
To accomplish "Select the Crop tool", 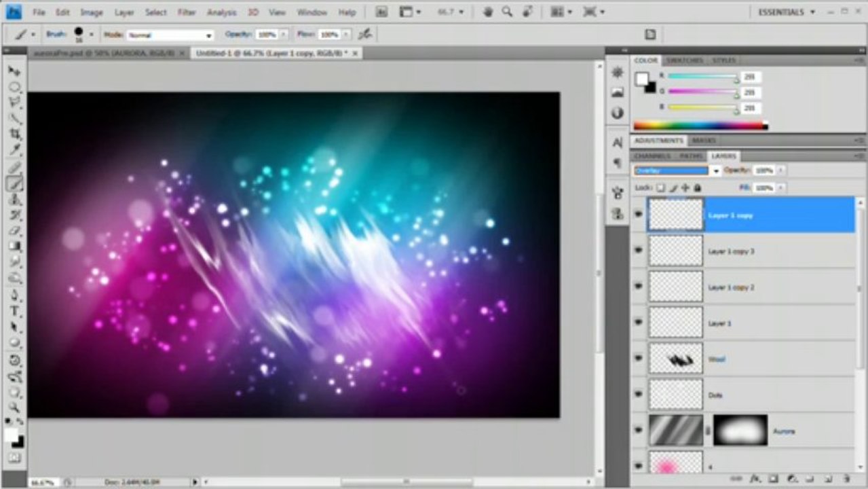I will point(14,134).
